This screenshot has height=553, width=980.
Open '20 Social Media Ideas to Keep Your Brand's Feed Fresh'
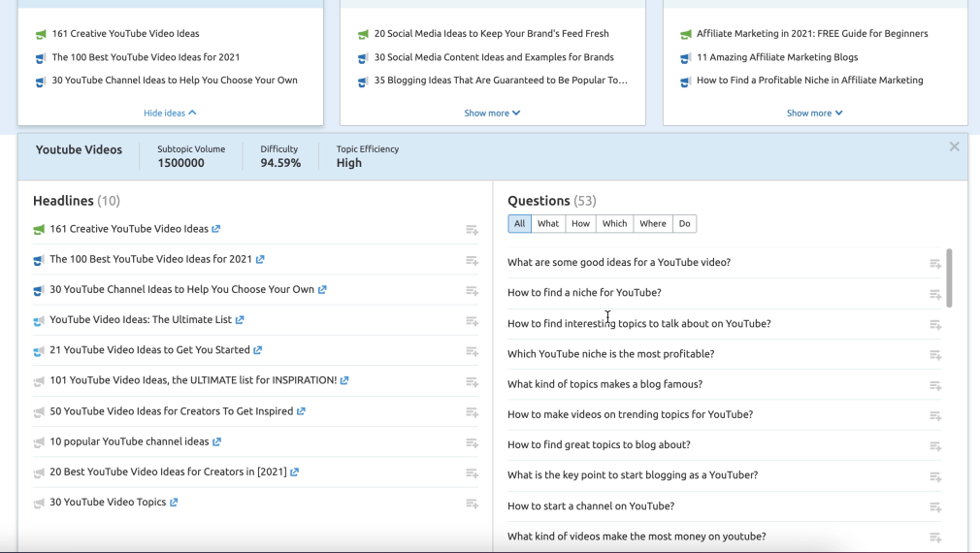[x=491, y=34]
